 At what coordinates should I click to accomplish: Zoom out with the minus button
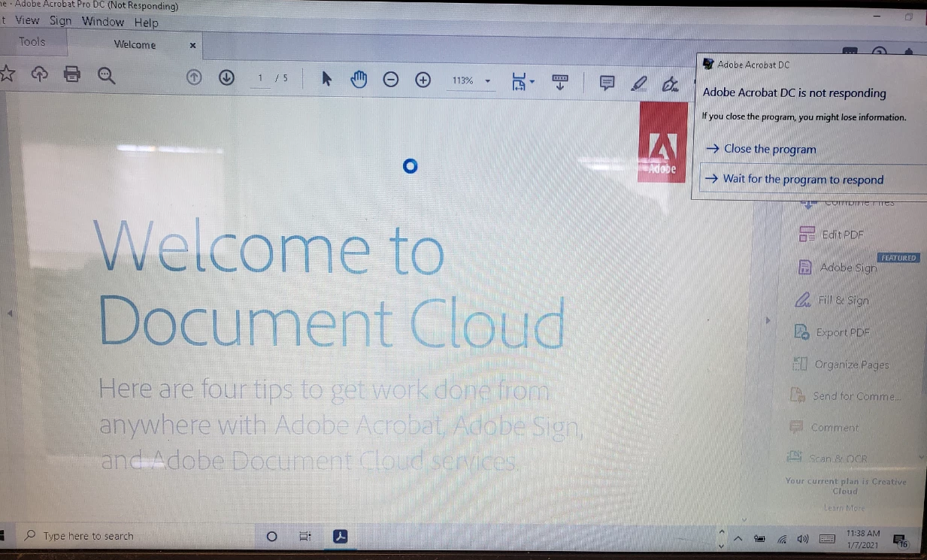tap(391, 80)
